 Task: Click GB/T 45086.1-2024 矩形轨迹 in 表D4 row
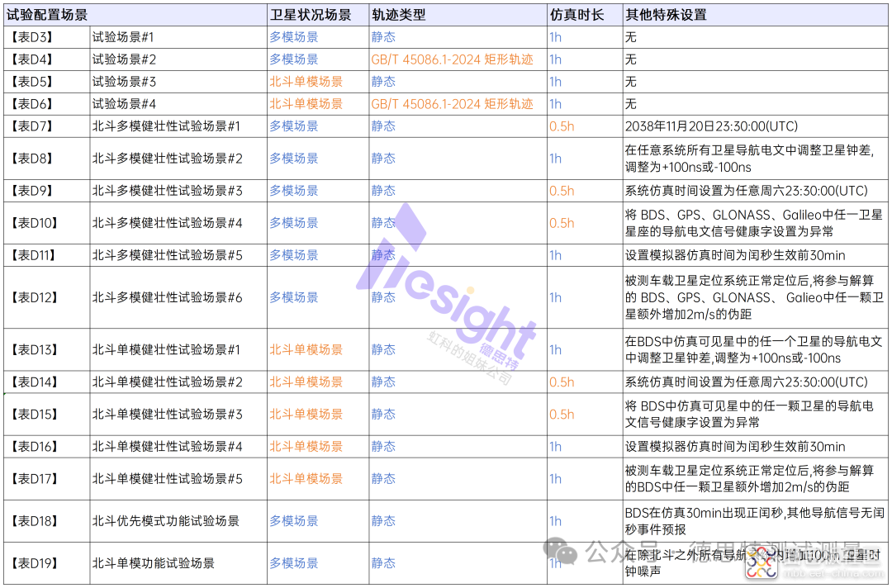pyautogui.click(x=453, y=59)
